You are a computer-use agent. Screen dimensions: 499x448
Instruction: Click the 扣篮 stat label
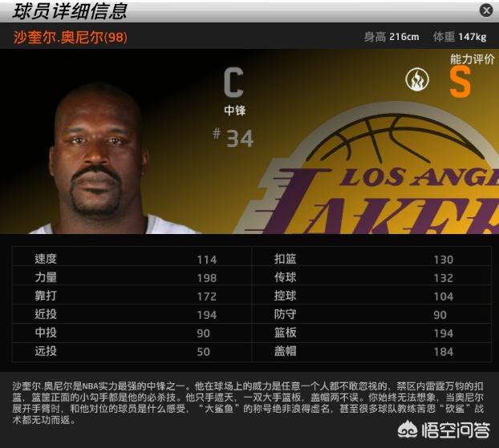(x=286, y=259)
